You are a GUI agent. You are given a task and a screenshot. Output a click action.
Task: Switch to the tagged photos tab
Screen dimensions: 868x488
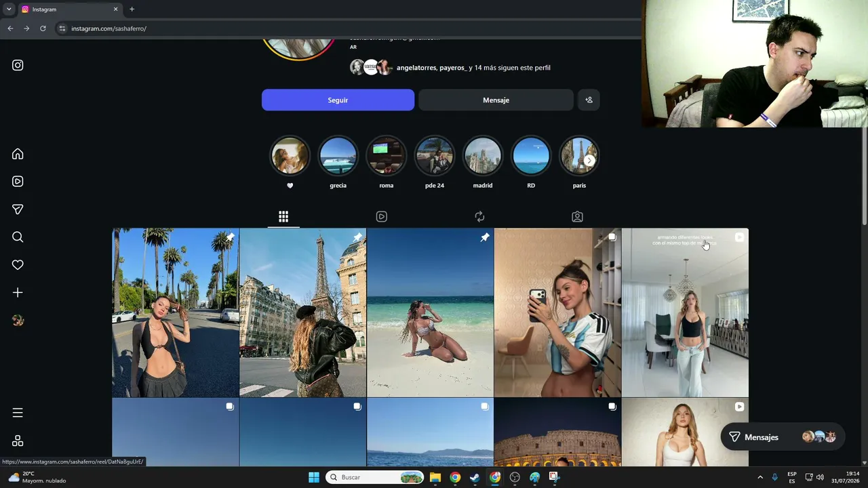point(577,216)
